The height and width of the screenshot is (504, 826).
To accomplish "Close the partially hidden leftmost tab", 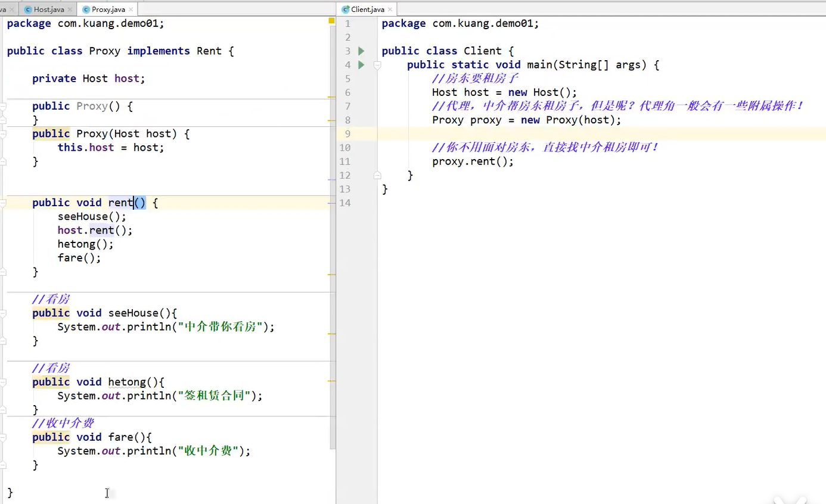I will point(12,10).
